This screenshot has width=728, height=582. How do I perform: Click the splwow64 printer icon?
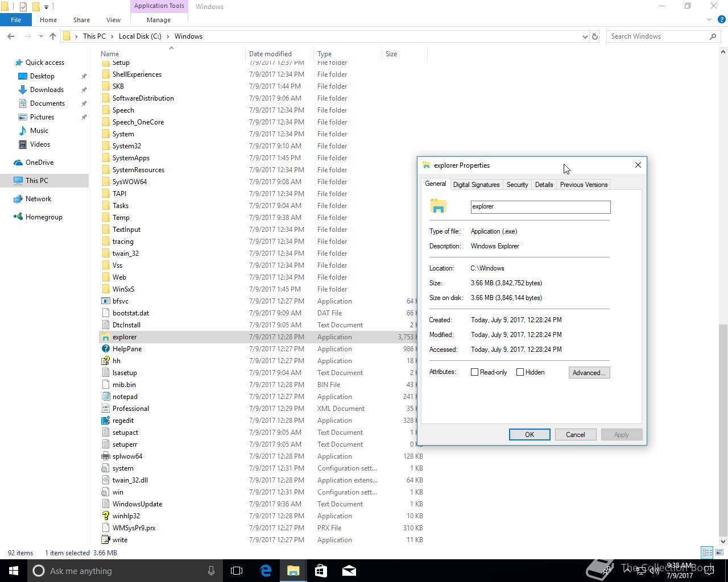point(105,456)
